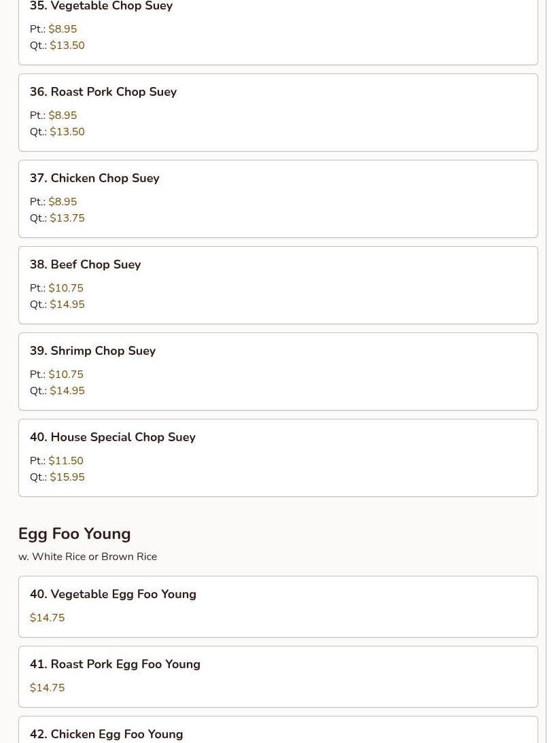Choose 37. Chicken Chop Suey menu item
The width and height of the screenshot is (560, 743).
[x=278, y=199]
